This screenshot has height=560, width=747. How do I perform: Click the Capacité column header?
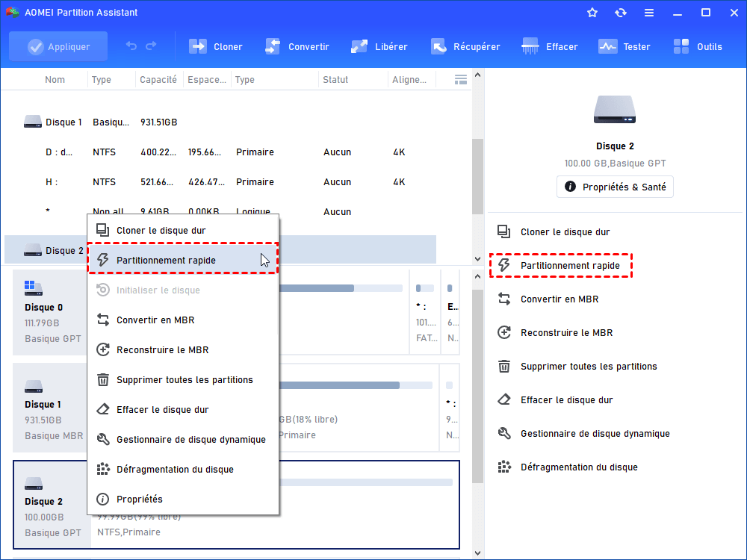coord(158,80)
